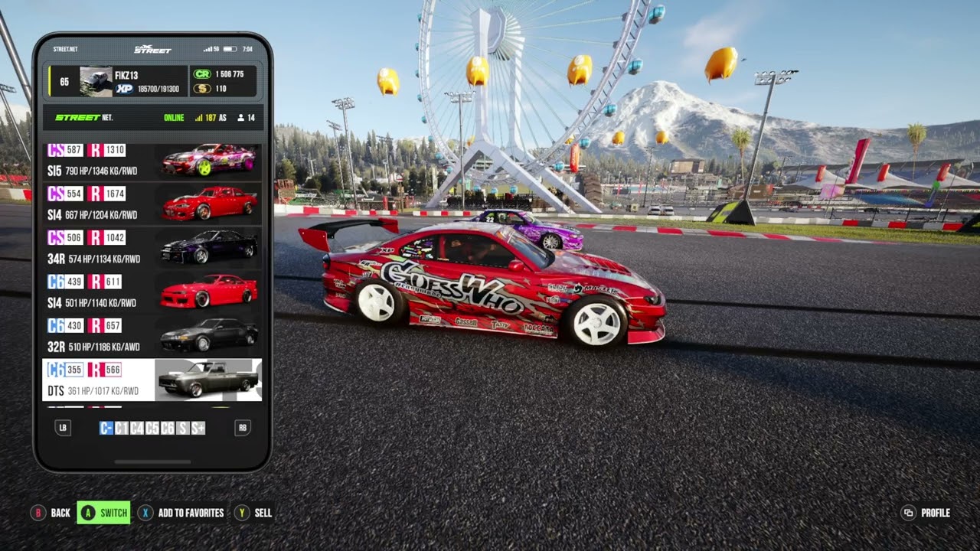
Task: Click the C6 430 class badge
Action: (x=65, y=325)
